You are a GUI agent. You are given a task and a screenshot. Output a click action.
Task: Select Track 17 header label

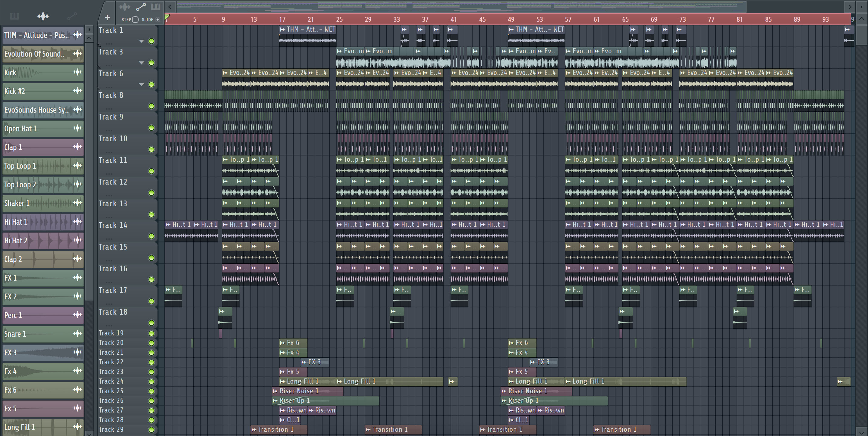coord(113,290)
